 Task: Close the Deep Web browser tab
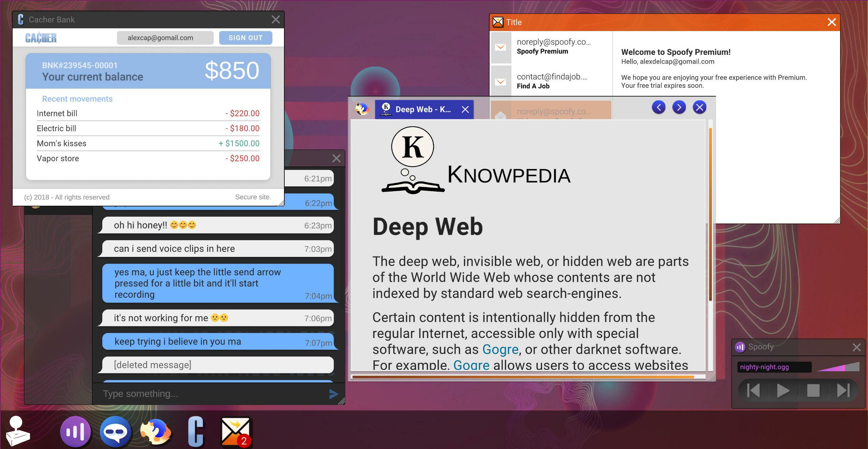465,110
